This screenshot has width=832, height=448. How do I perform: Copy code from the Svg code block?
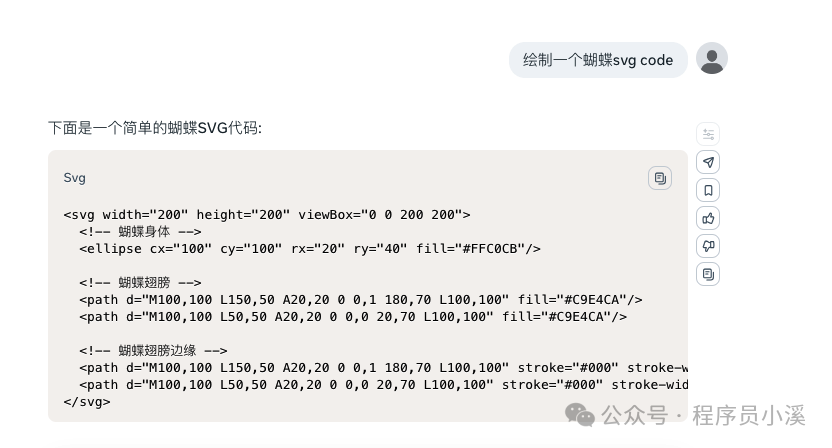pyautogui.click(x=660, y=178)
